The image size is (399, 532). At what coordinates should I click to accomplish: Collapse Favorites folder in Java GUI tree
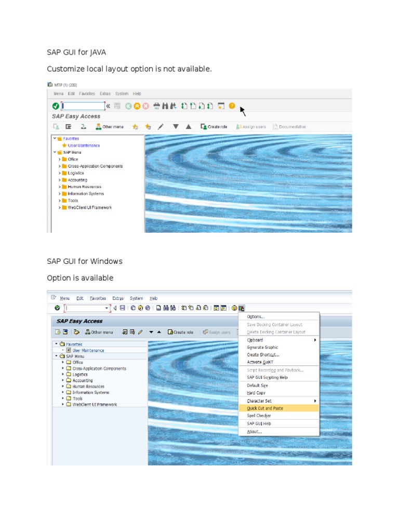55,138
